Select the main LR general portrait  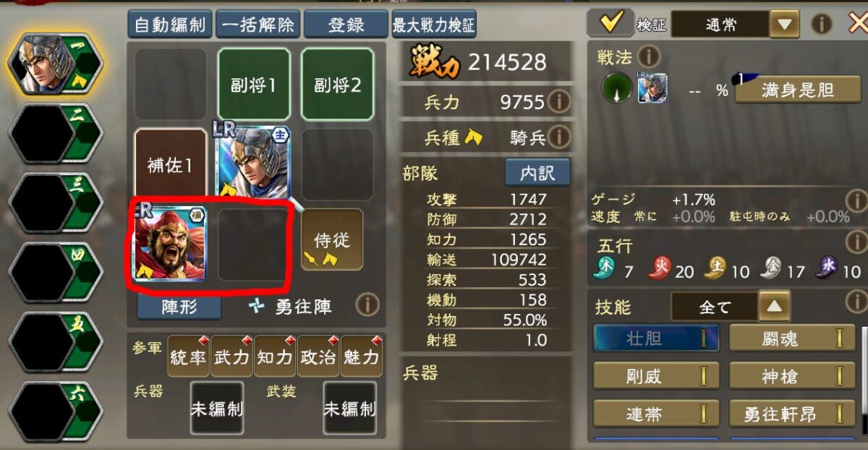click(252, 162)
